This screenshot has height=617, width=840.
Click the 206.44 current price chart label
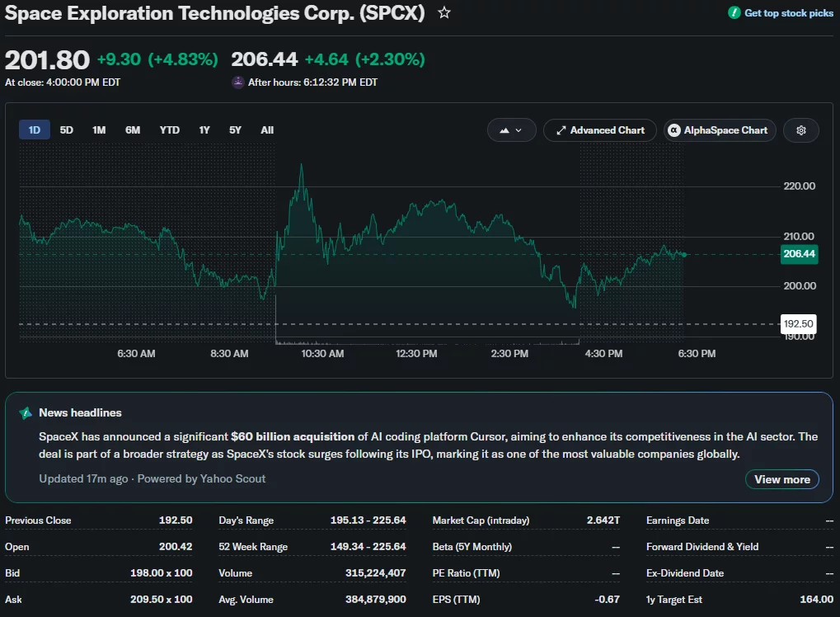pyautogui.click(x=800, y=253)
